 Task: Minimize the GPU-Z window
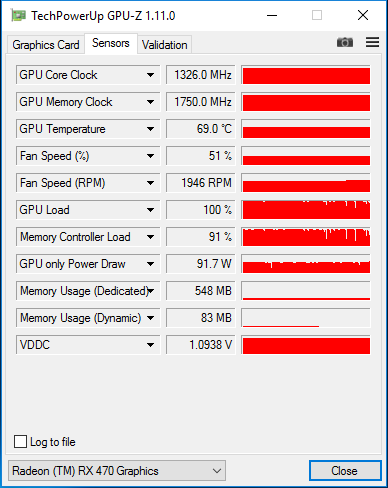click(272, 15)
